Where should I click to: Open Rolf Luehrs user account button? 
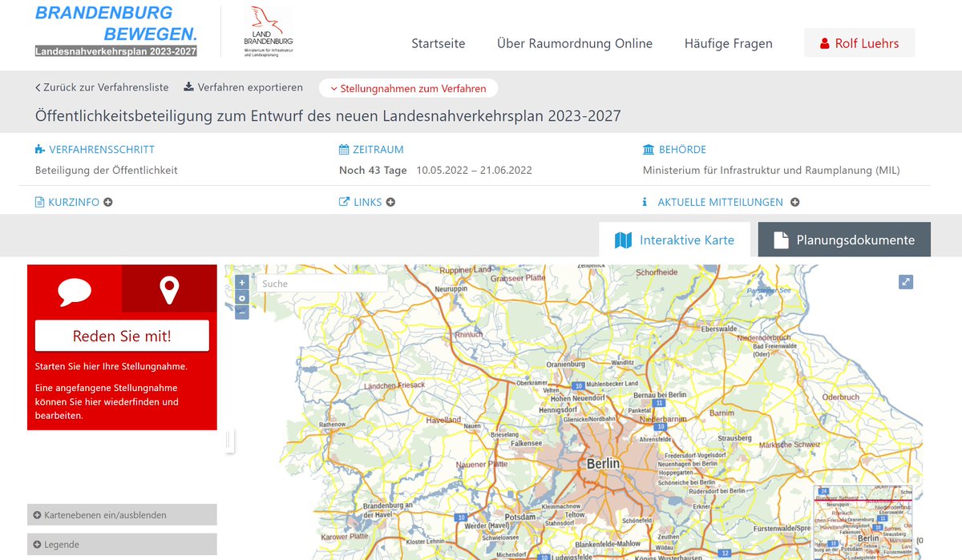[x=859, y=43]
